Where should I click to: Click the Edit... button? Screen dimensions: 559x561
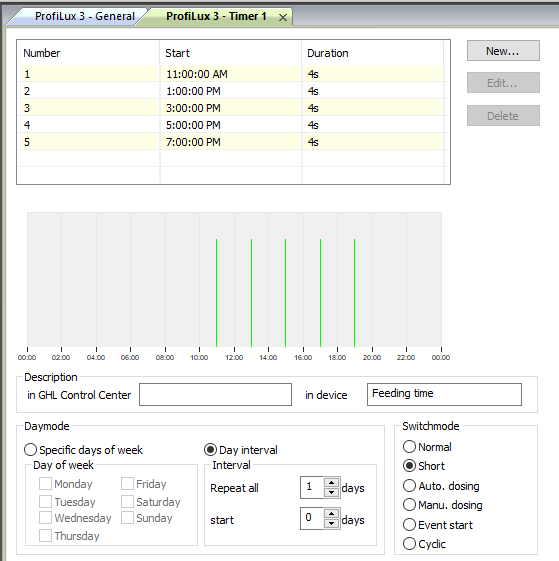503,83
